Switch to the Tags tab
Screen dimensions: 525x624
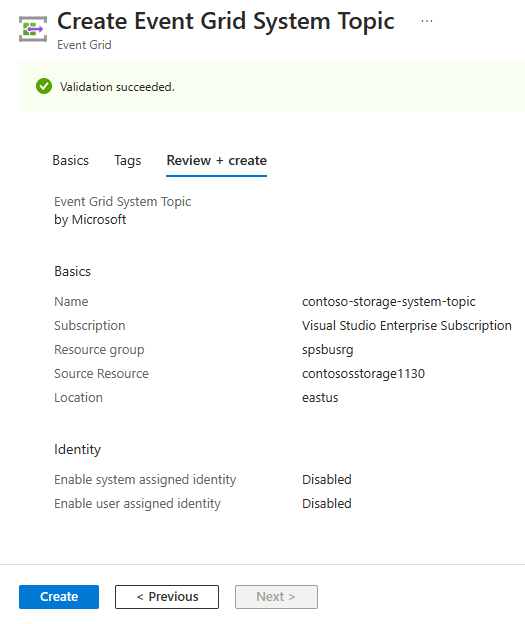[127, 161]
